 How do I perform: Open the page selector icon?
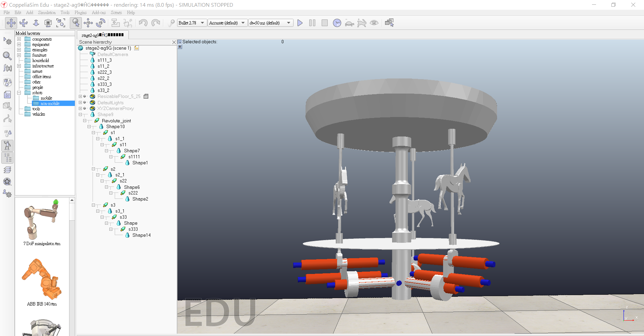(389, 23)
